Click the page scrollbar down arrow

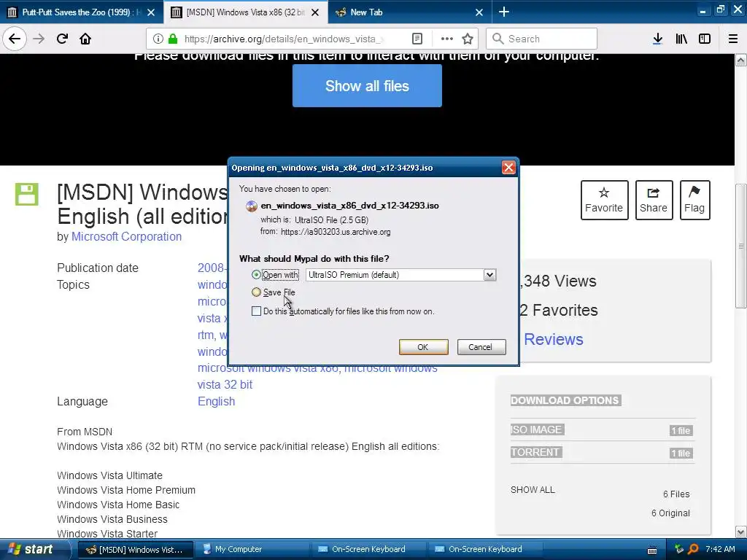coord(740,532)
